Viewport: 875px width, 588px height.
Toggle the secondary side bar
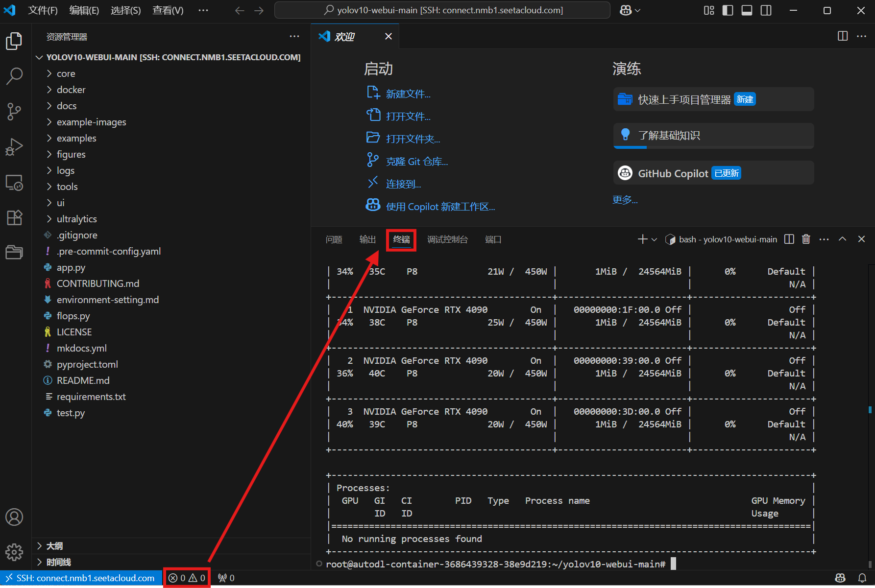click(x=766, y=10)
